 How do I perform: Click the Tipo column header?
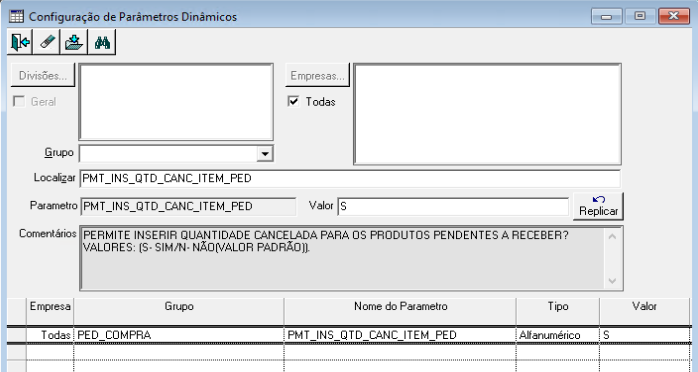click(558, 311)
